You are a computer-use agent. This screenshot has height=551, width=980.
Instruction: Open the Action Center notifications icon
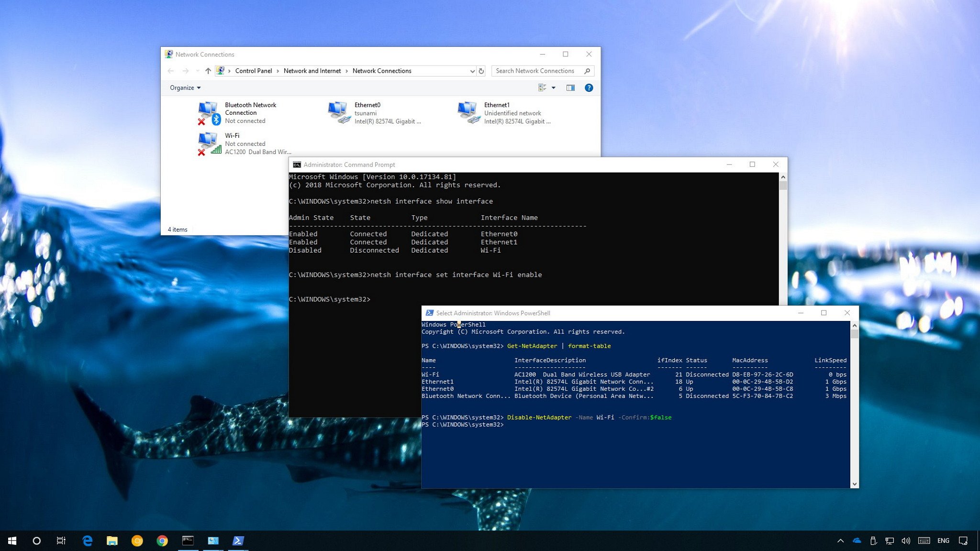pos(963,540)
